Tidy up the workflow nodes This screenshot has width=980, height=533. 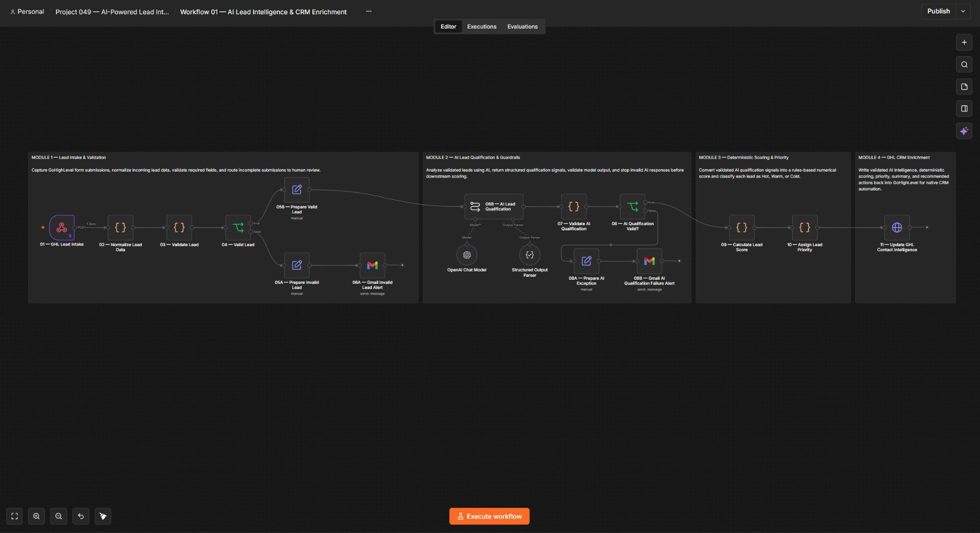coord(103,516)
